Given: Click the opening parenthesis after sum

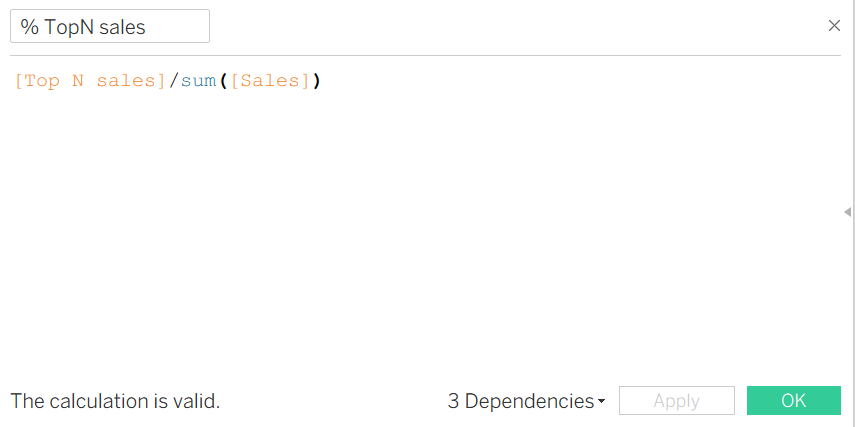Looking at the screenshot, I should 222,81.
